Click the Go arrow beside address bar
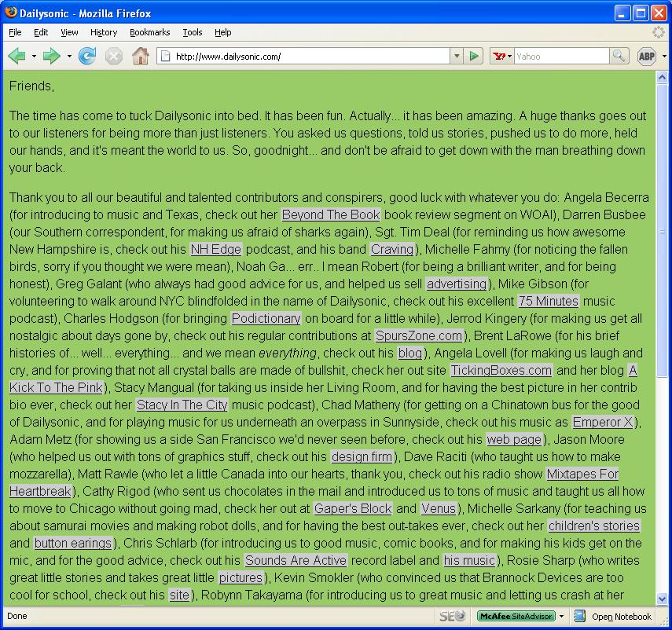The image size is (672, 630). tap(474, 56)
